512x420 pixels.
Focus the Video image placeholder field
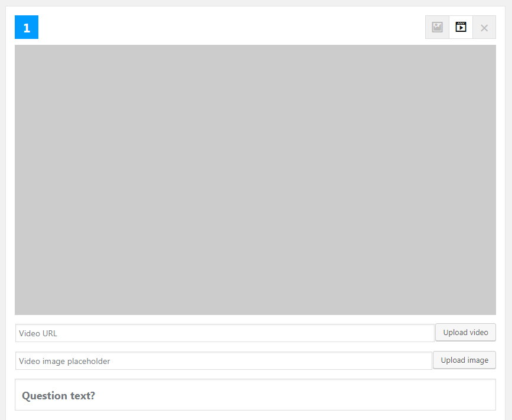click(224, 360)
